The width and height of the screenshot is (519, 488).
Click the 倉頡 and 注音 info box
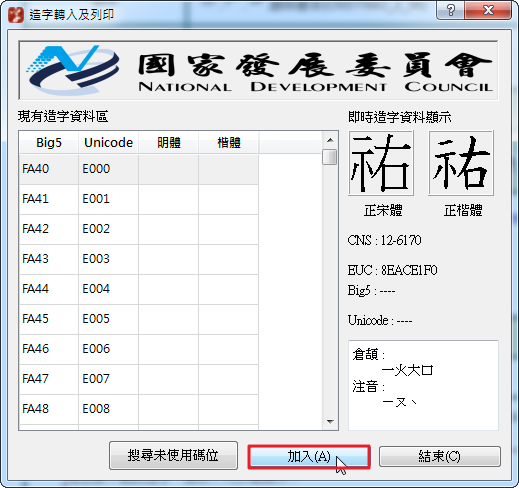[x=423, y=385]
